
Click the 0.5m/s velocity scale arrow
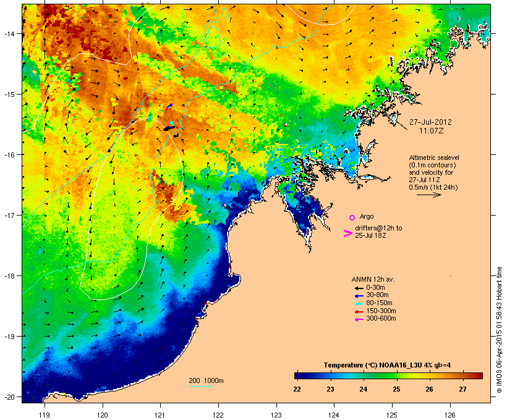pyautogui.click(x=428, y=195)
